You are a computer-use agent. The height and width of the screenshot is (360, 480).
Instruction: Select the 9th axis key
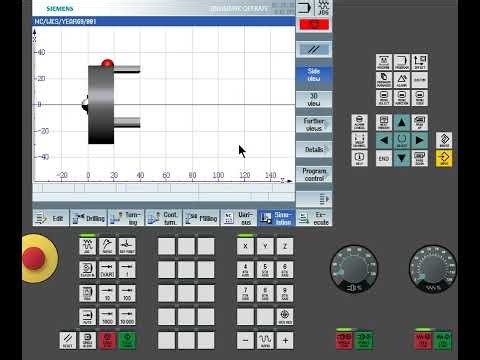(x=285, y=293)
